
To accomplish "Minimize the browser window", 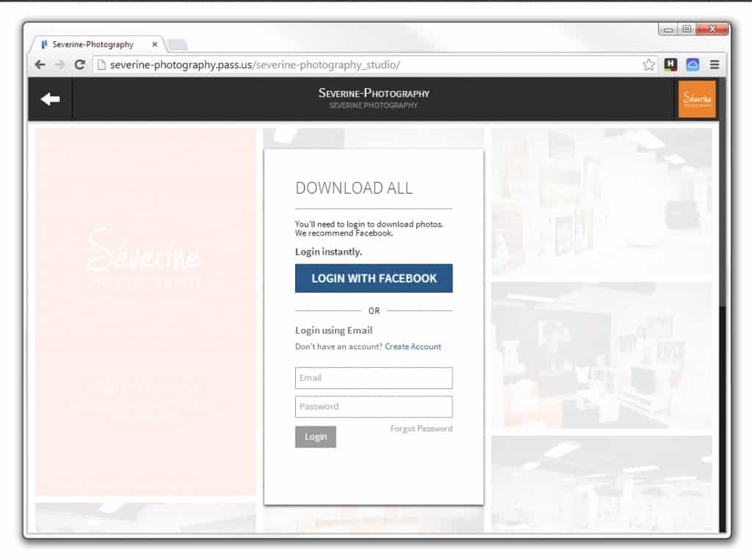I will pyautogui.click(x=668, y=29).
